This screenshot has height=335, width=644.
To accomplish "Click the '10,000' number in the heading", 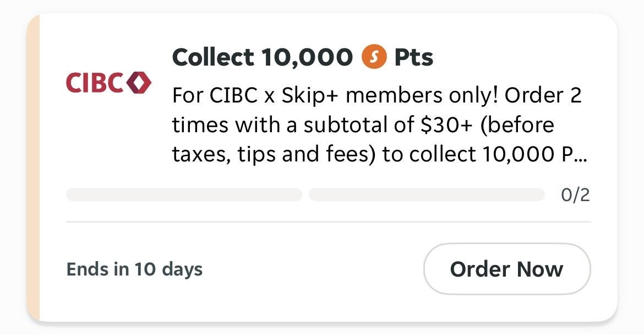I will click(x=307, y=57).
